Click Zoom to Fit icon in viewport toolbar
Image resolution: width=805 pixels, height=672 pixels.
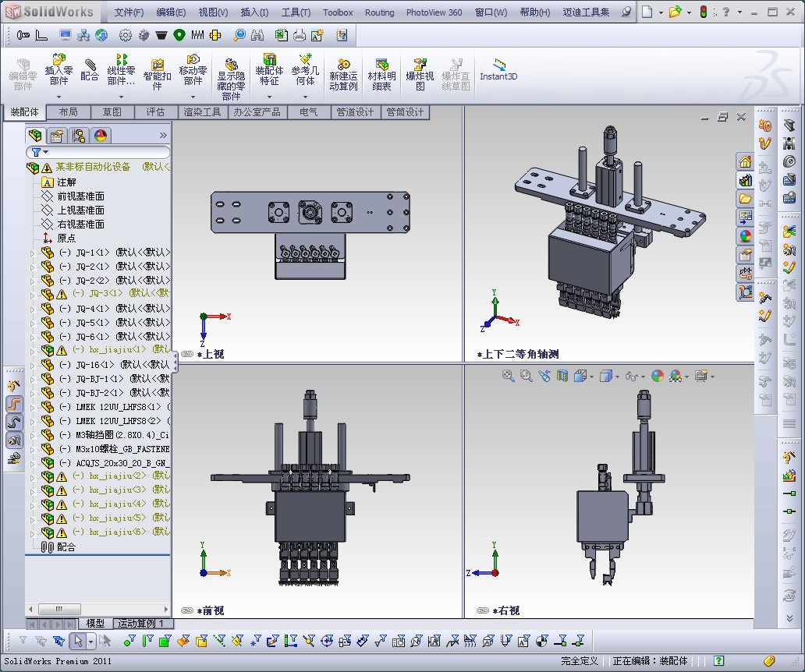pyautogui.click(x=508, y=376)
